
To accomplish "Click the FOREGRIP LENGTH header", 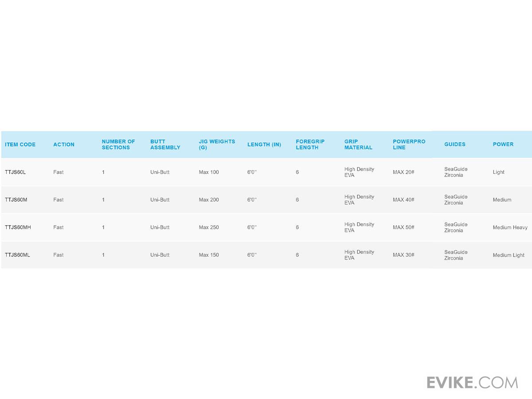I will coord(310,145).
